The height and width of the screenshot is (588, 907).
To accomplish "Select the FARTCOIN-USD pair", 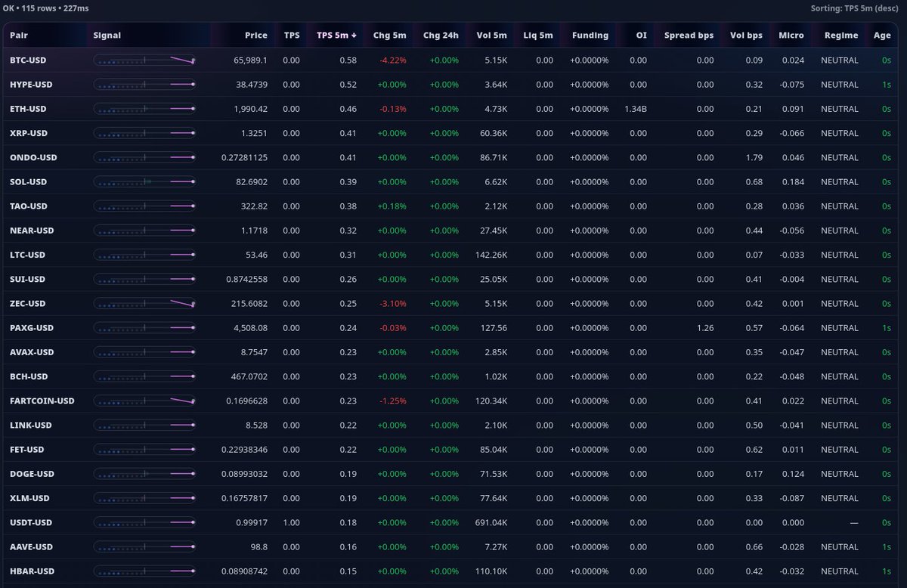I will click(x=42, y=401).
